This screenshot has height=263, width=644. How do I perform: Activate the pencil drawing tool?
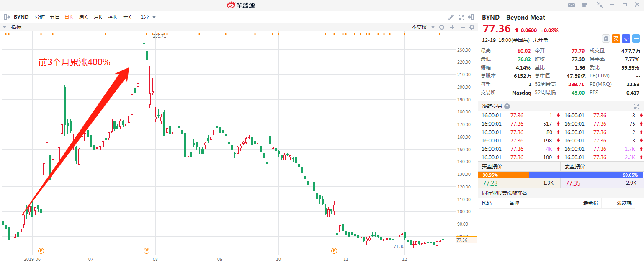[x=451, y=17]
